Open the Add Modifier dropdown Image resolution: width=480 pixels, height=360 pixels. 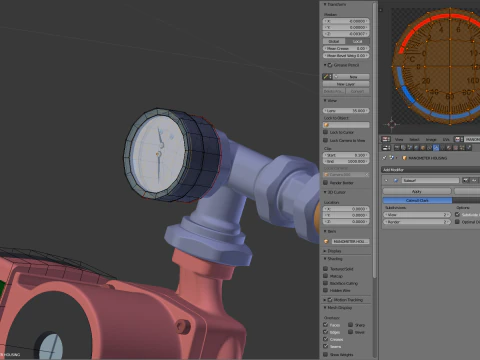pos(431,170)
